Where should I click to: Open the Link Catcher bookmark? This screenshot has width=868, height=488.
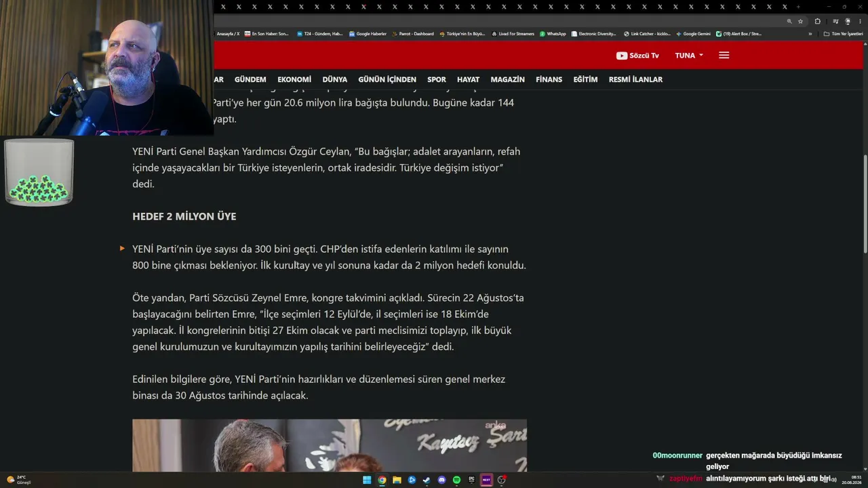pos(647,34)
